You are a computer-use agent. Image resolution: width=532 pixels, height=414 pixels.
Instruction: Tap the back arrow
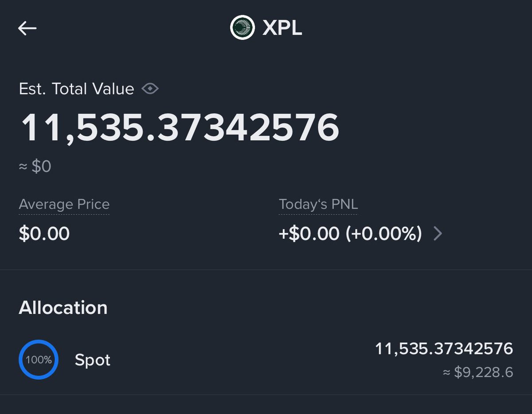point(27,29)
